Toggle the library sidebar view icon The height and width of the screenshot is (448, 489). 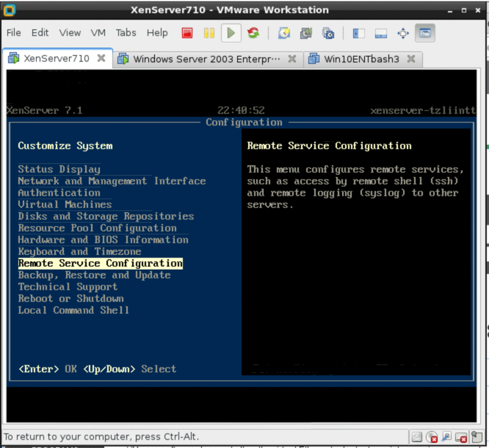359,33
